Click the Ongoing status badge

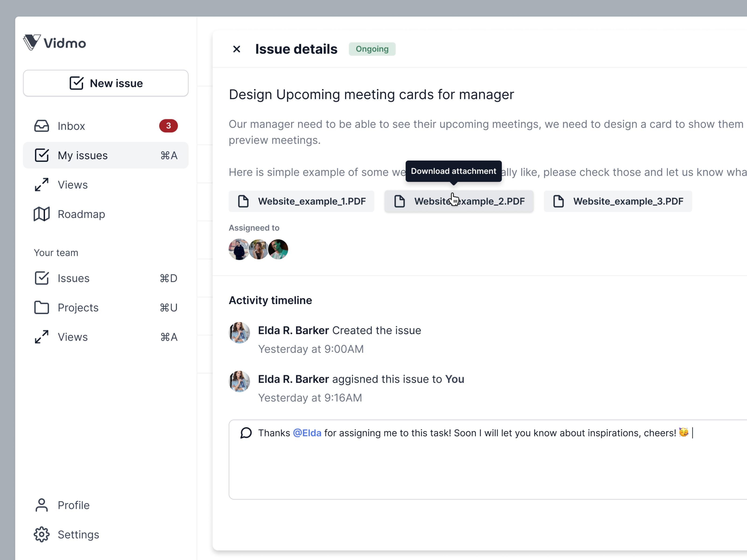click(372, 49)
